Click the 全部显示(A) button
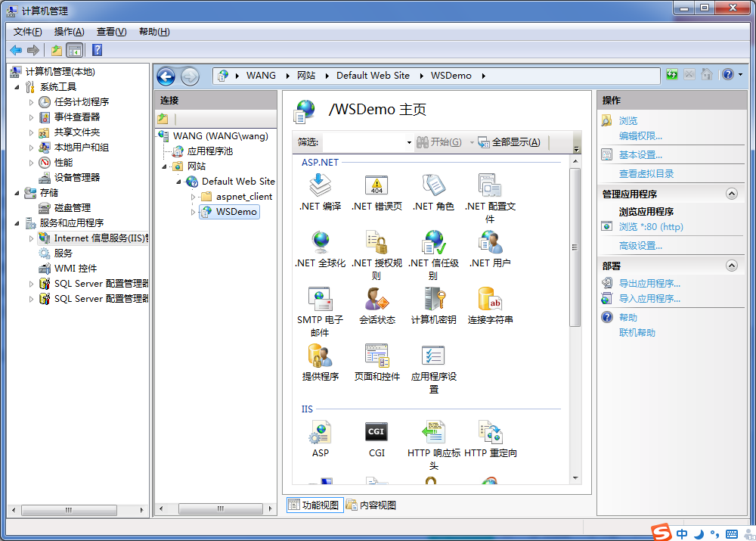The image size is (756, 541). tap(509, 142)
